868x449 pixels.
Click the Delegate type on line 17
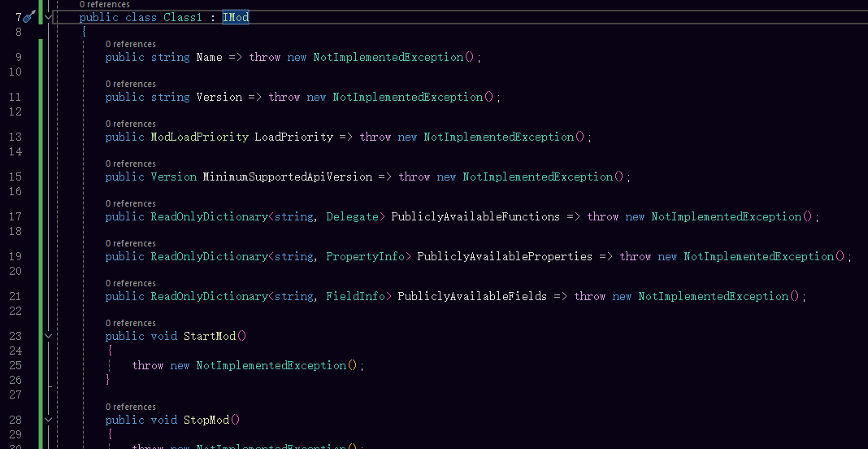(x=352, y=217)
